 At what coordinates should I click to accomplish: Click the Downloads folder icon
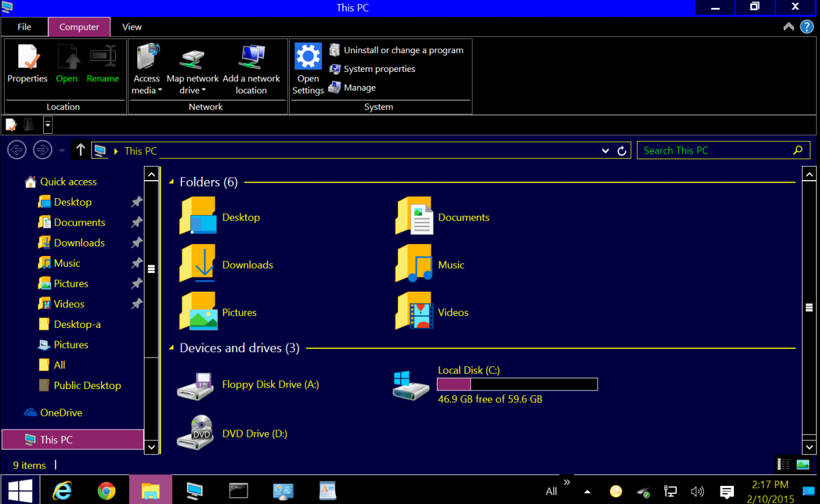tap(198, 264)
